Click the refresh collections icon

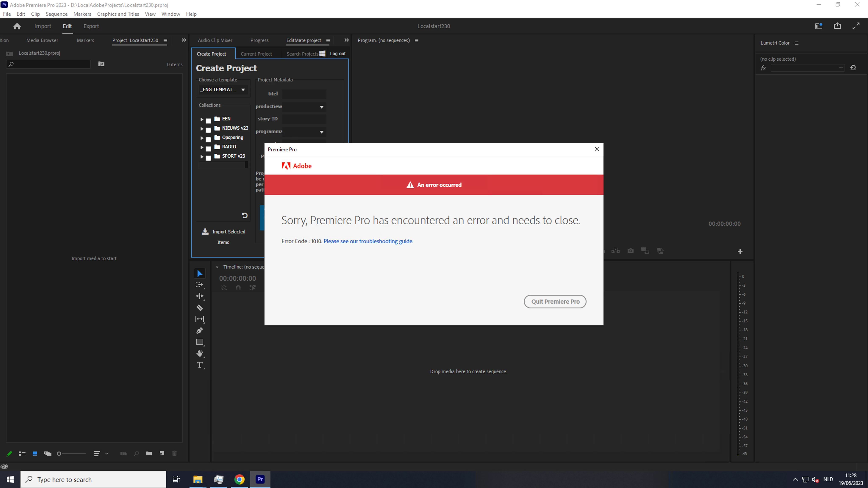[x=245, y=216]
